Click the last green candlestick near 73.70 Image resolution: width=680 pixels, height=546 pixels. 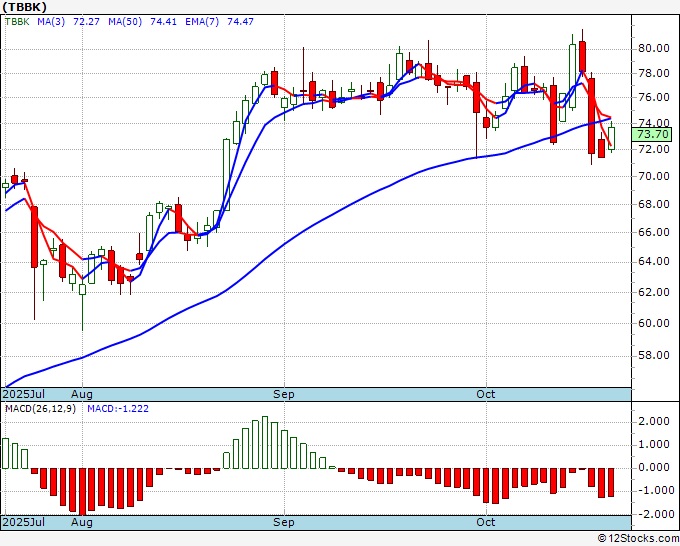(x=611, y=138)
